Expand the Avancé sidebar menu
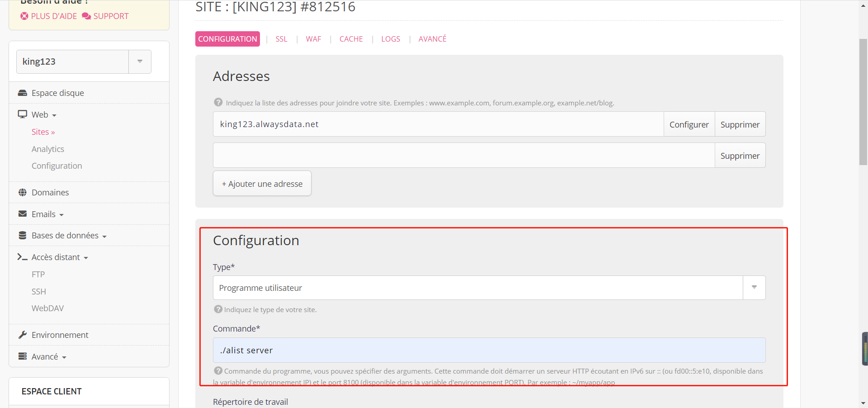The width and height of the screenshot is (868, 408). tap(49, 356)
